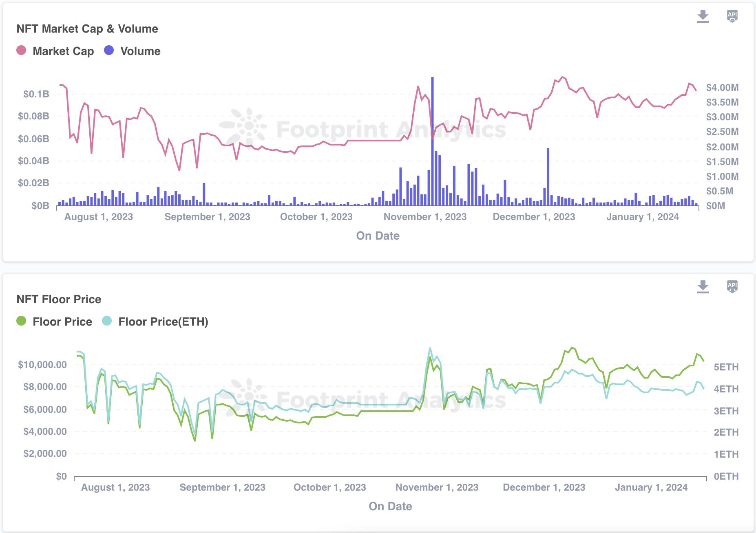Open API option for Market Cap chart
Image resolution: width=756 pixels, height=533 pixels.
click(732, 16)
